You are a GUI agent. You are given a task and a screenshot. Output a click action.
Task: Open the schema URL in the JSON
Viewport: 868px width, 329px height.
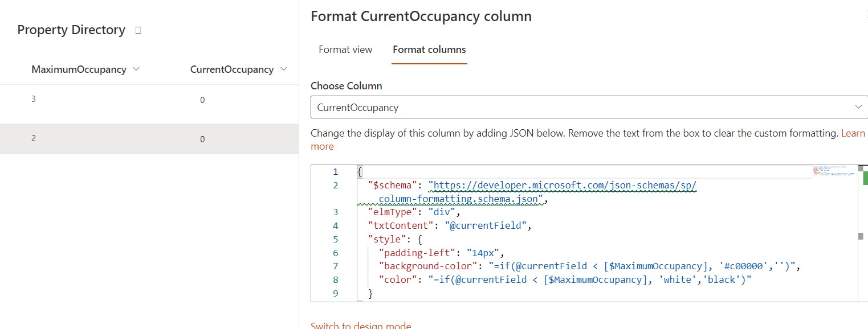(x=562, y=186)
